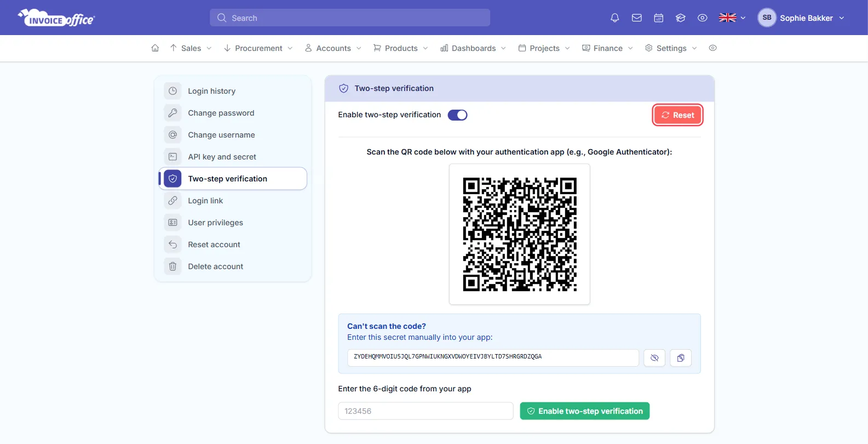This screenshot has width=868, height=444.
Task: Click the SB user avatar
Action: click(767, 18)
